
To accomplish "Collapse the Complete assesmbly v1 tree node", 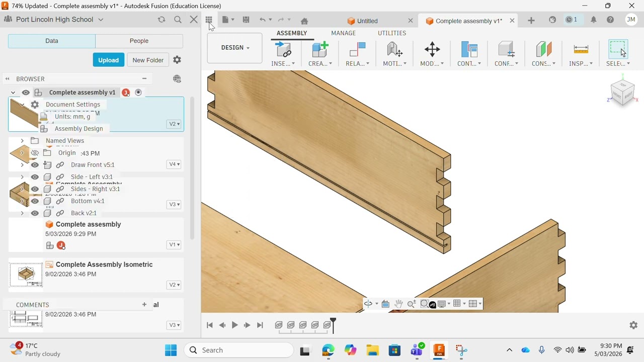I will [13, 93].
